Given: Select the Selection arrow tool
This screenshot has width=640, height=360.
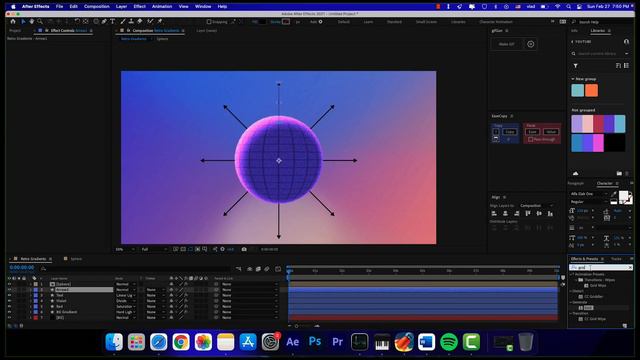Looking at the screenshot, I should click(x=23, y=21).
